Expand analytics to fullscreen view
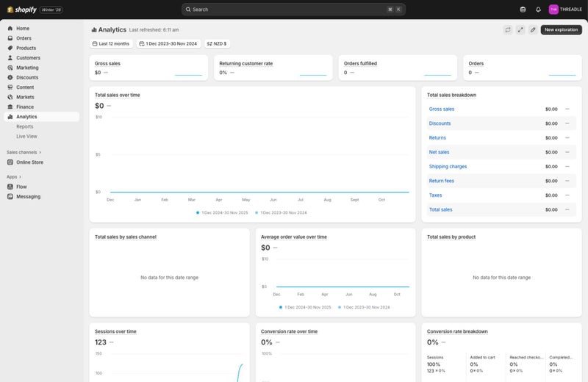 (520, 30)
